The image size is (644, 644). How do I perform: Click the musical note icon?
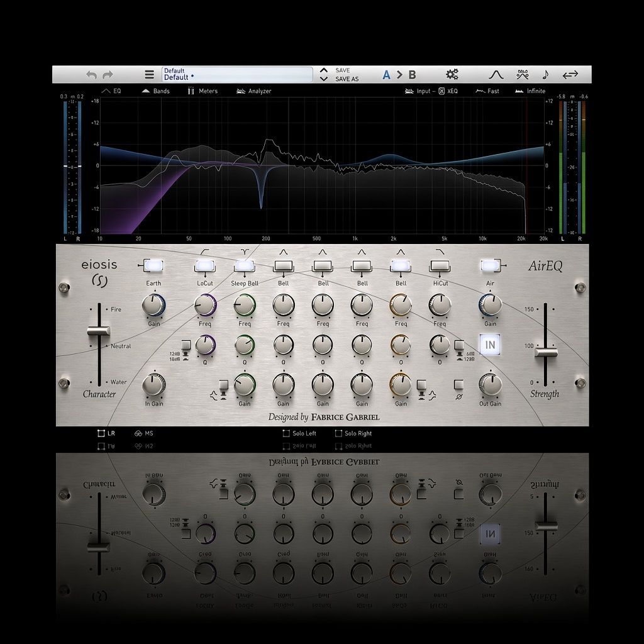click(545, 74)
